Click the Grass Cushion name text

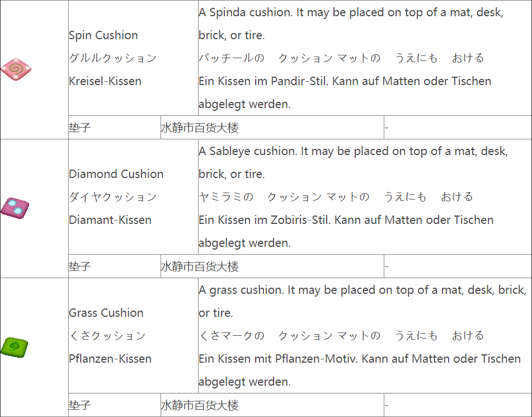coord(106,313)
